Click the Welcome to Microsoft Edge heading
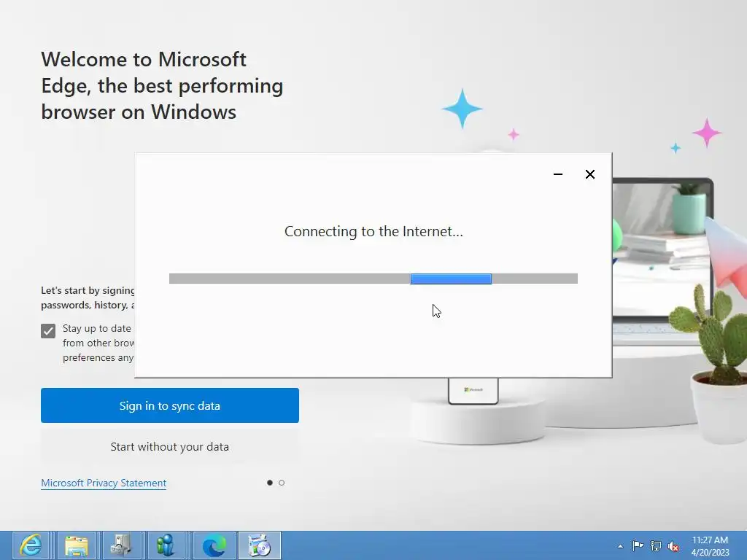747x560 pixels. (x=162, y=86)
